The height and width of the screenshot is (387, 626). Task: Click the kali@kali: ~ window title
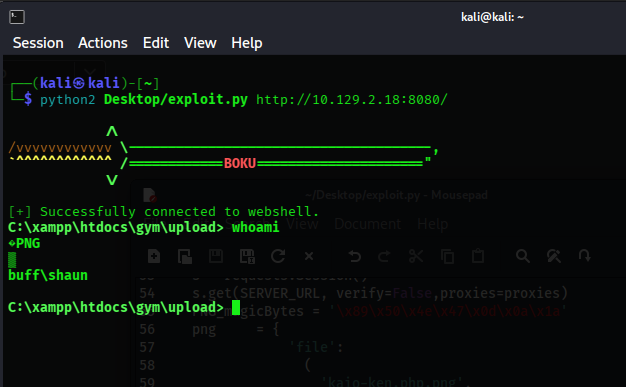point(492,17)
